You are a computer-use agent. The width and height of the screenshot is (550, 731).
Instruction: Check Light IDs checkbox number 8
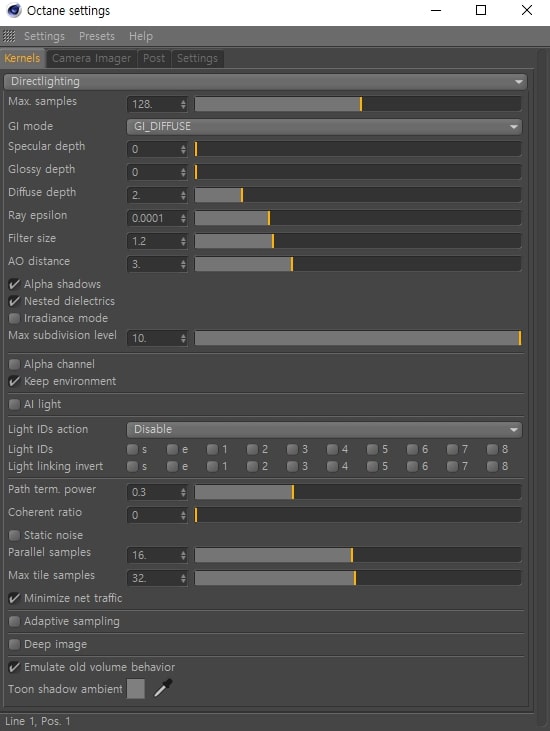point(492,449)
